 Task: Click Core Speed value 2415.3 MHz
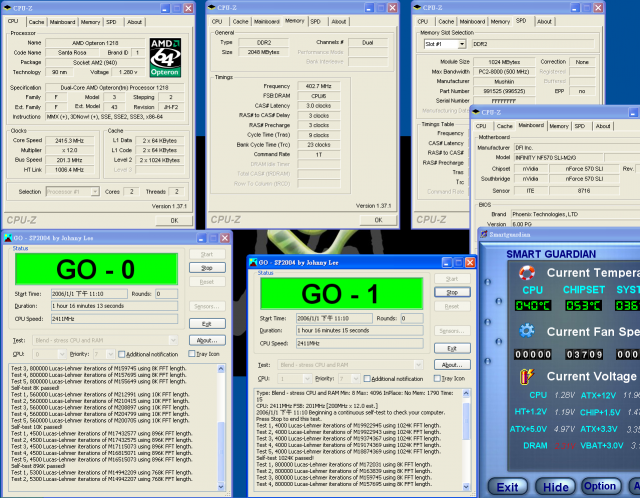(69, 140)
